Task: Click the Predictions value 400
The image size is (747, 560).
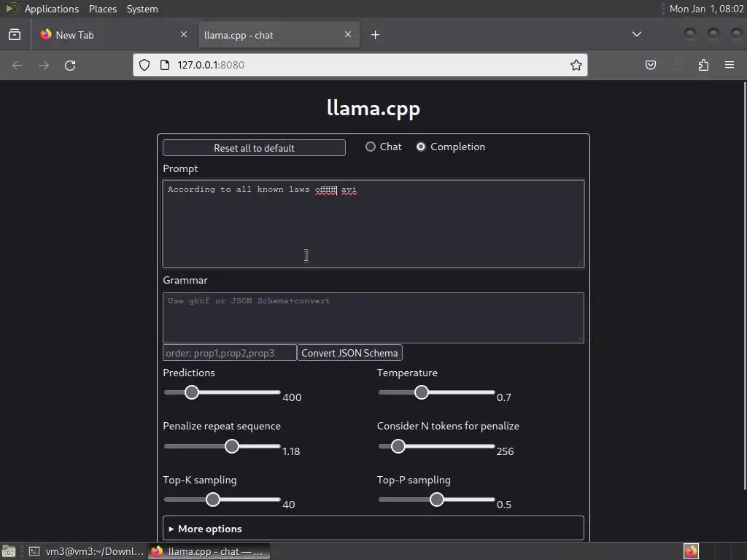Action: (x=292, y=397)
